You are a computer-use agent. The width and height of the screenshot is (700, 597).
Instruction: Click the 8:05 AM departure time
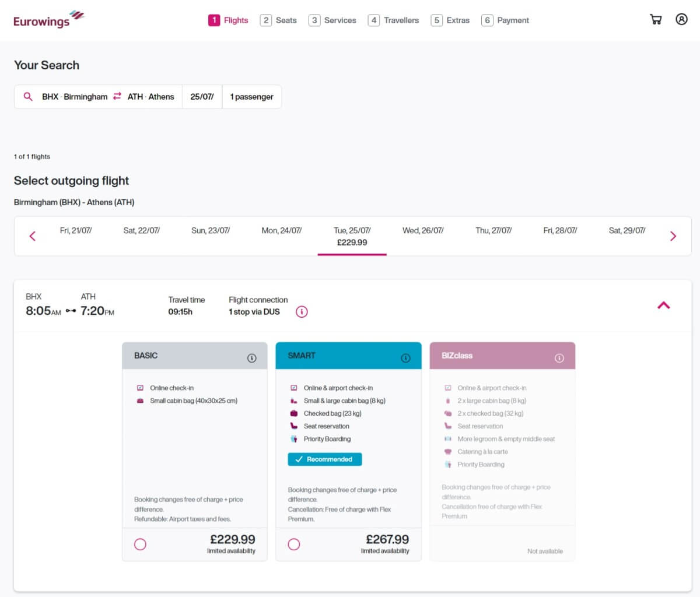pos(43,311)
